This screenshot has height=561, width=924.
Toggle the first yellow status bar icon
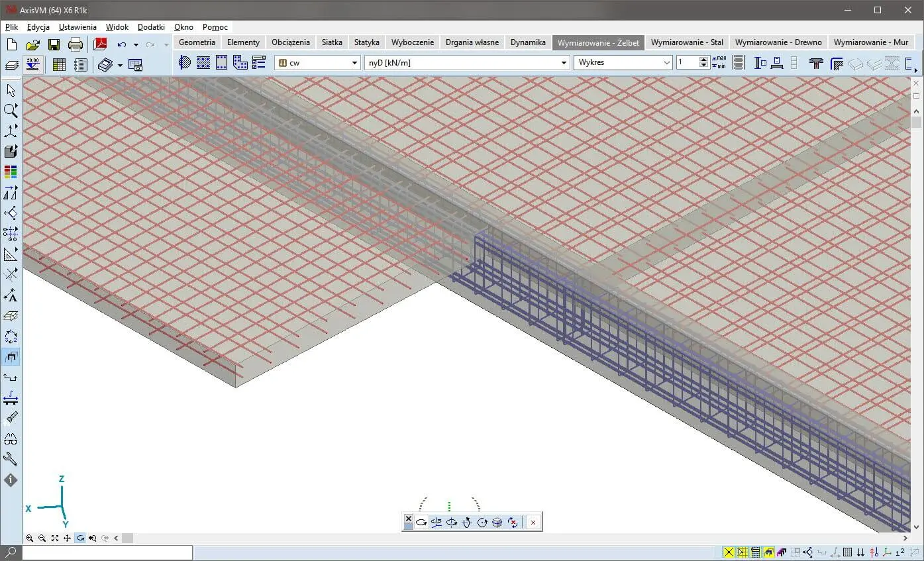pos(729,552)
